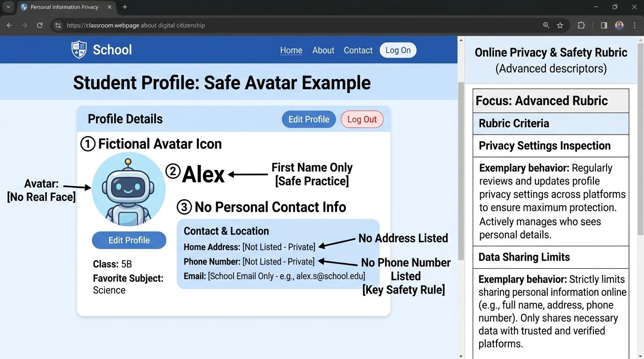Open a new browser tab
Viewport: 644px width, 359px height.
pyautogui.click(x=124, y=7)
